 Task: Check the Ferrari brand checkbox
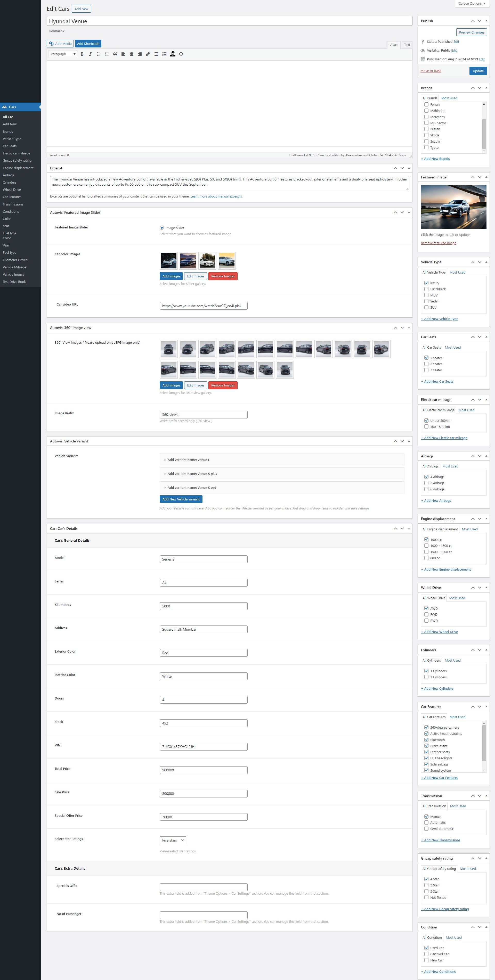pyautogui.click(x=426, y=105)
